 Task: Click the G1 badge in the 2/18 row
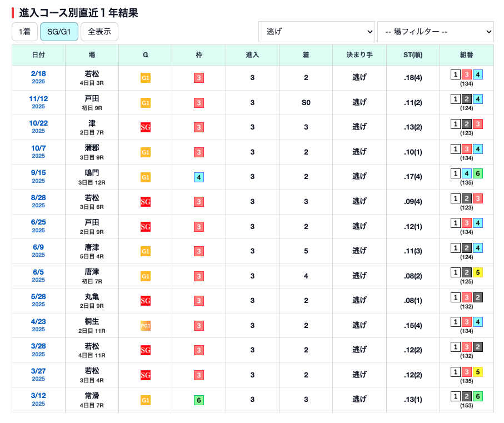click(146, 78)
